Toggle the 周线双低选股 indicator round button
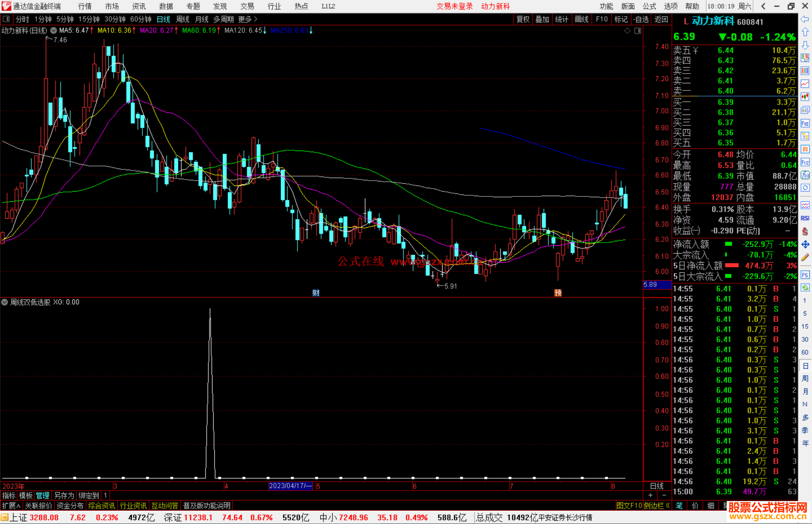 5,302
